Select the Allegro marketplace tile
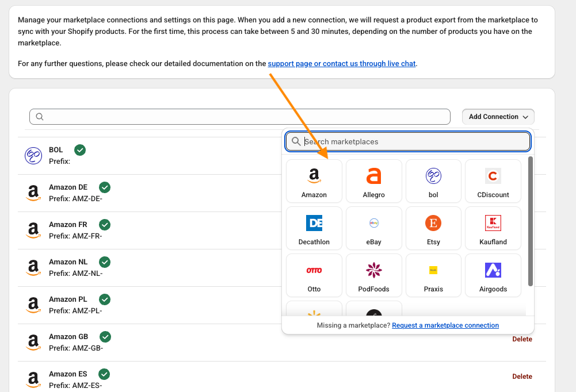Viewport: 576px width, 392px height. coord(373,181)
